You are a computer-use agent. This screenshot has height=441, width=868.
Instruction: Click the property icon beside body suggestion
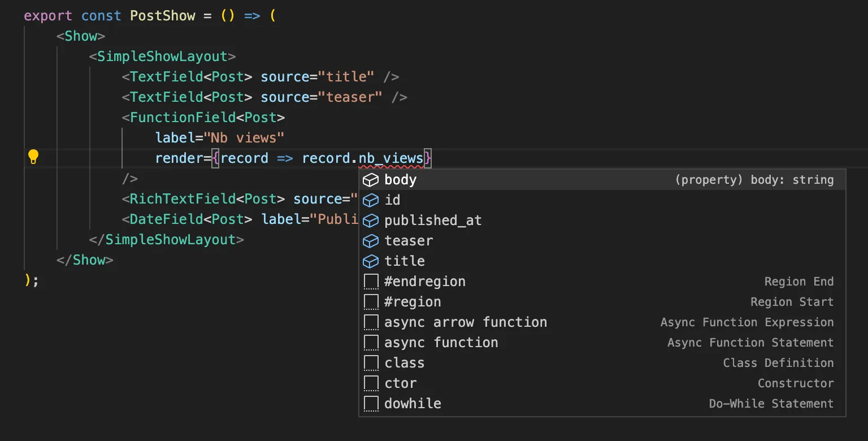pos(371,179)
